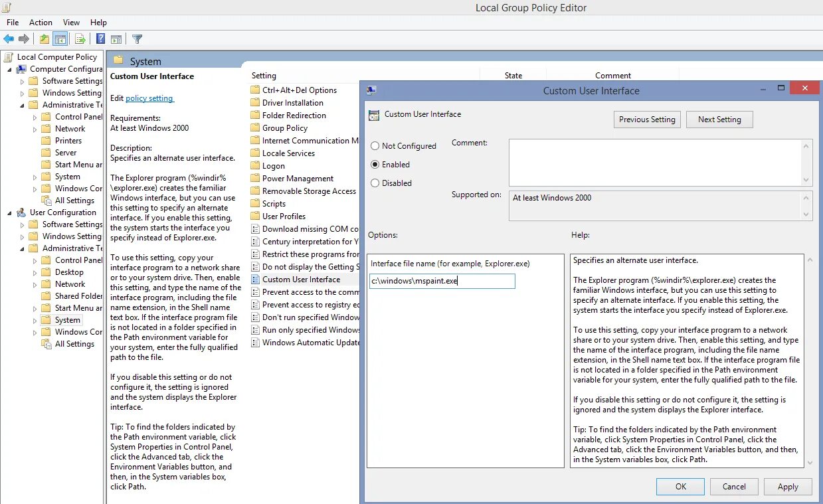The height and width of the screenshot is (504, 823).
Task: Click the Locale Services folder icon
Action: 255,153
